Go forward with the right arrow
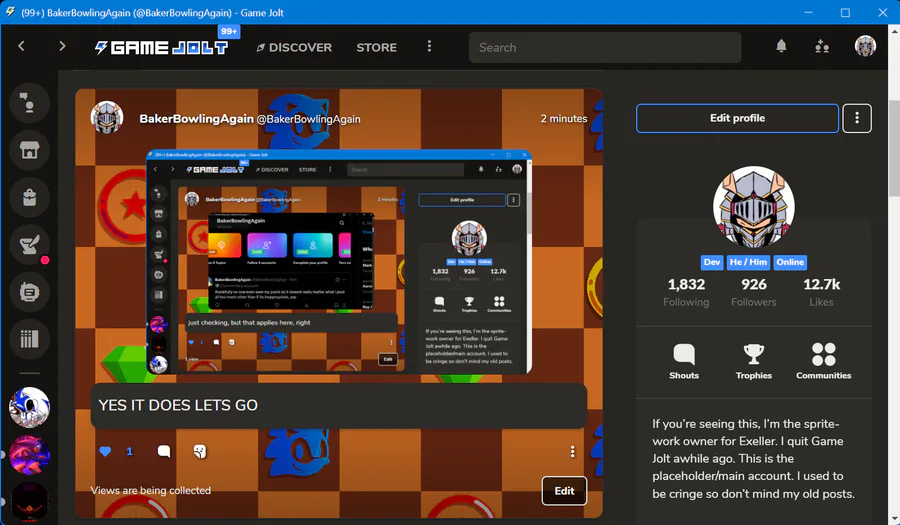 click(62, 46)
